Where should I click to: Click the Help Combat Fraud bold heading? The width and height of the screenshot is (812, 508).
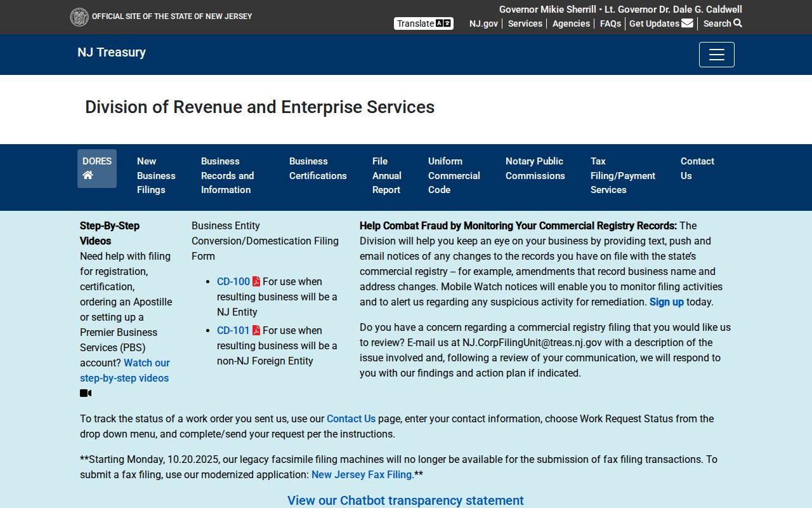518,225
